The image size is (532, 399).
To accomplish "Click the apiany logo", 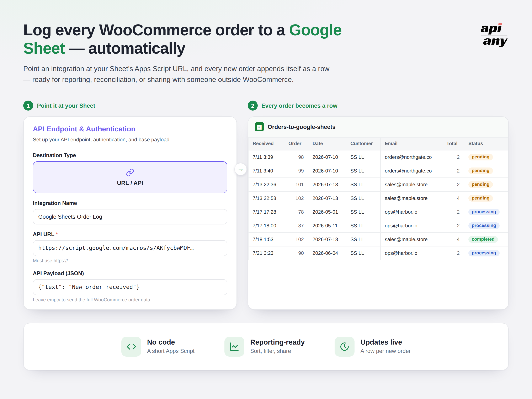I will click(x=494, y=35).
